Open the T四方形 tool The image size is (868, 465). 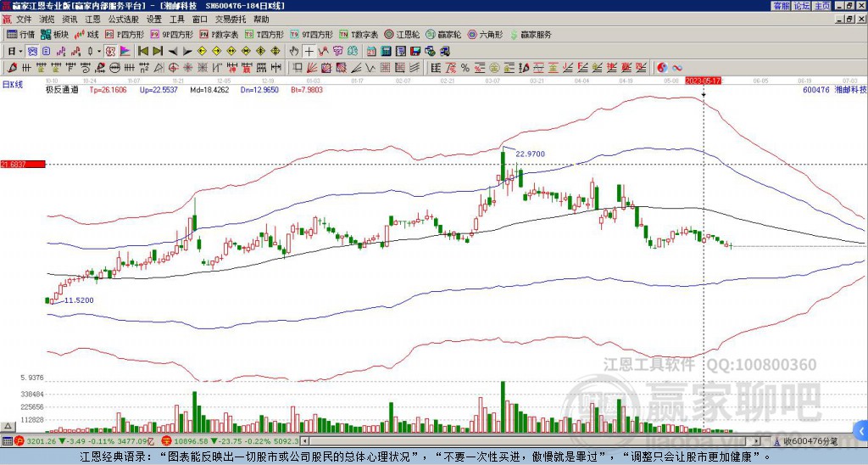tap(264, 34)
